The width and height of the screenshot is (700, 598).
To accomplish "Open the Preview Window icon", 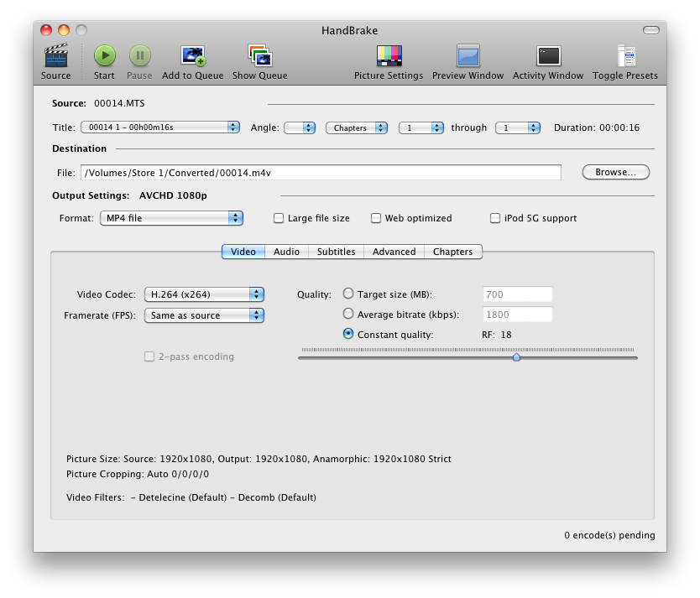I will point(468,57).
